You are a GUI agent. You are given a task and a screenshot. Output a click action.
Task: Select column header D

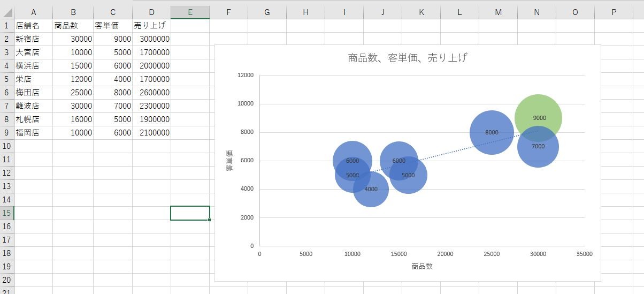(151, 12)
